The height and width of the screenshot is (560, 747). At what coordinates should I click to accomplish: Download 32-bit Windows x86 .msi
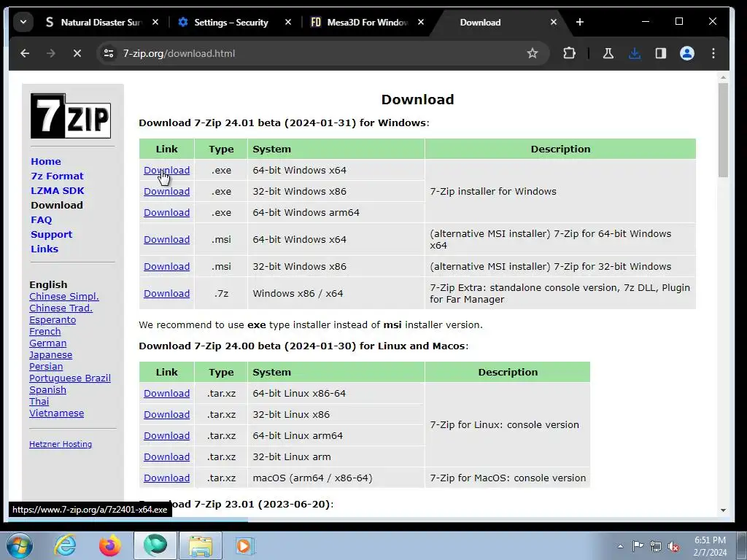tap(167, 267)
